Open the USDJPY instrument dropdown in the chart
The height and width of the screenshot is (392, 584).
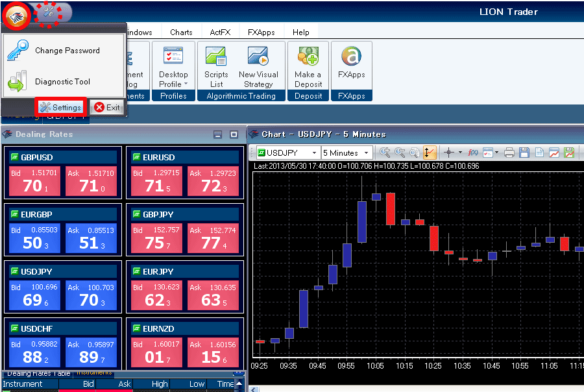[314, 153]
